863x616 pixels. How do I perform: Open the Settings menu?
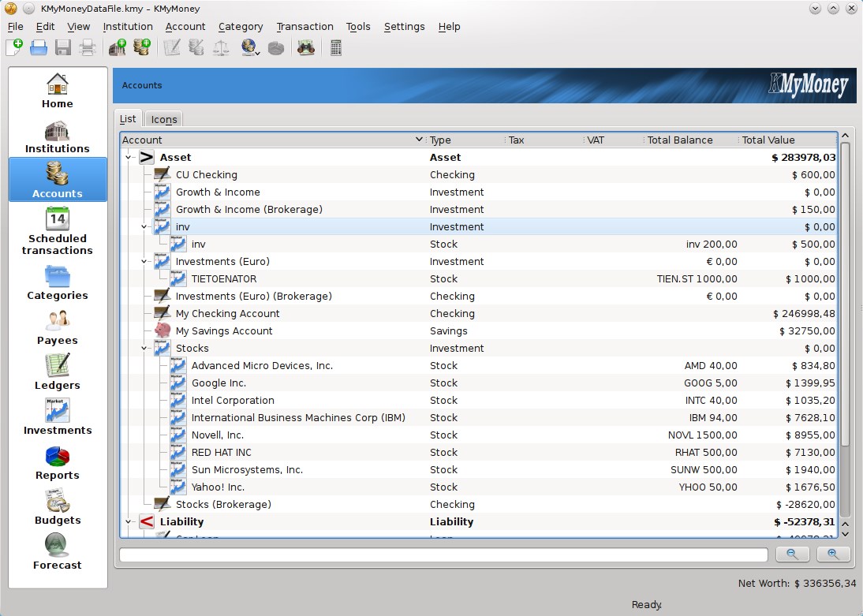[x=404, y=27]
